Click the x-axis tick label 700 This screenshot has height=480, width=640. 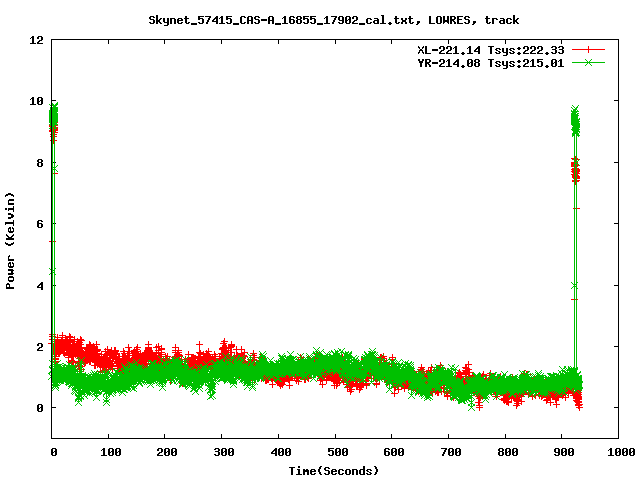coord(451,452)
